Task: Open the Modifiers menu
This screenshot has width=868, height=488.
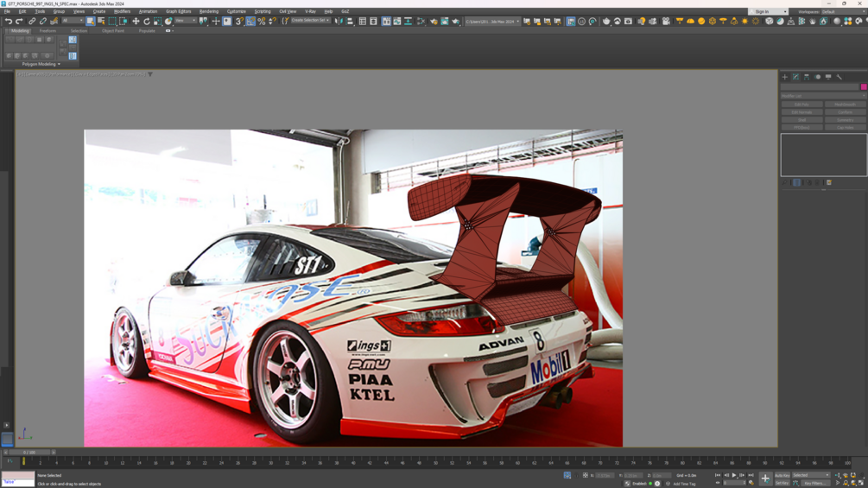Action: [x=122, y=11]
